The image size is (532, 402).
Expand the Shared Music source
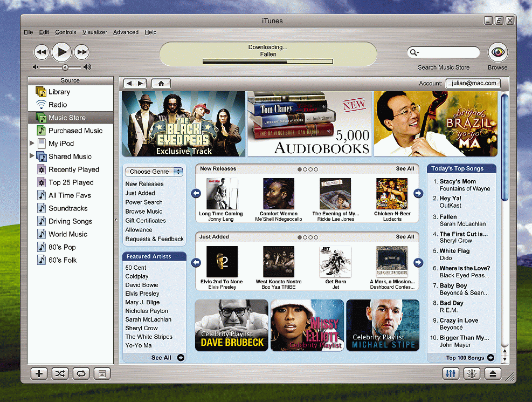[x=32, y=156]
